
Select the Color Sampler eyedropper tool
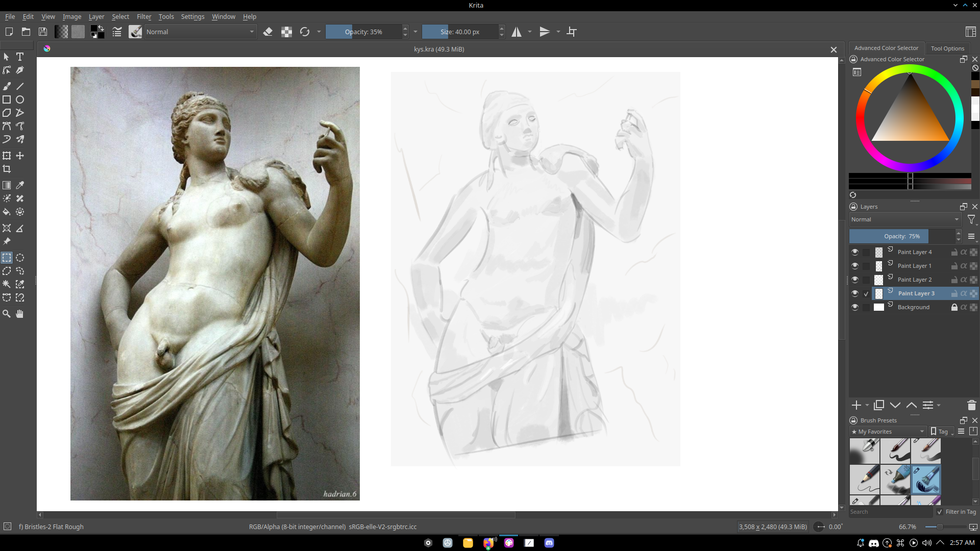point(20,185)
